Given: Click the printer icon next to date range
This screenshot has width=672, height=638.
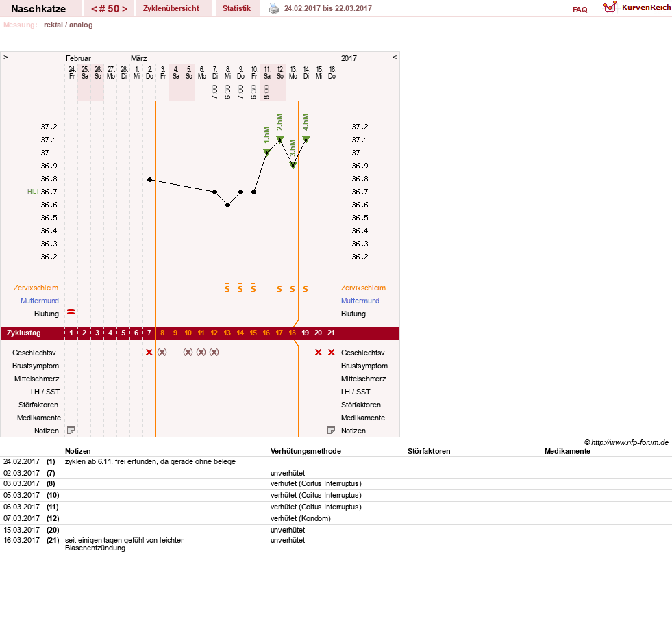Looking at the screenshot, I should [273, 9].
